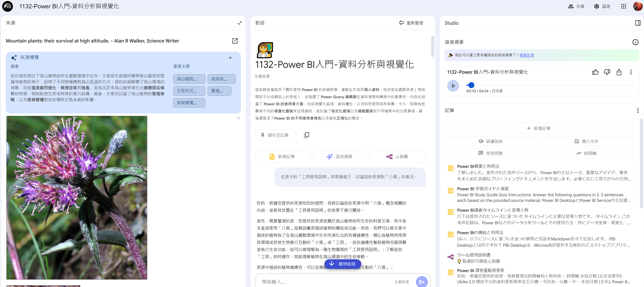
Task: Open note Power BIの機能と利用法
Action: [x=539, y=239]
